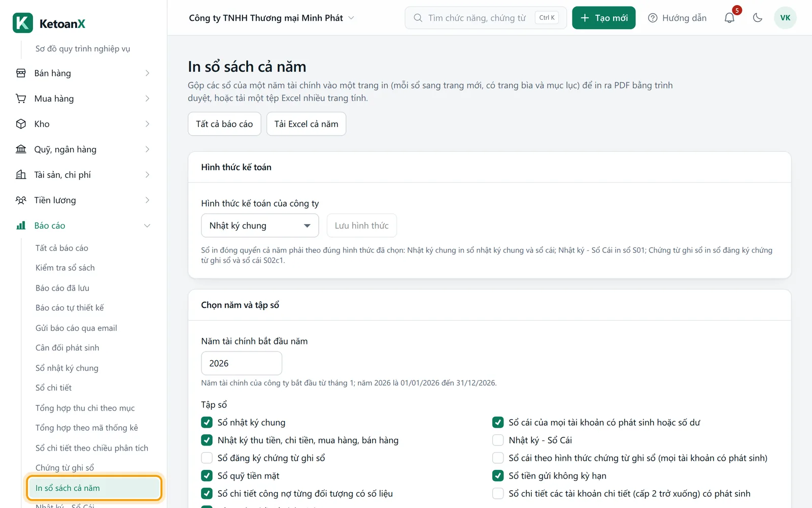Click the Kho box icon
The width and height of the screenshot is (812, 508).
pos(21,124)
